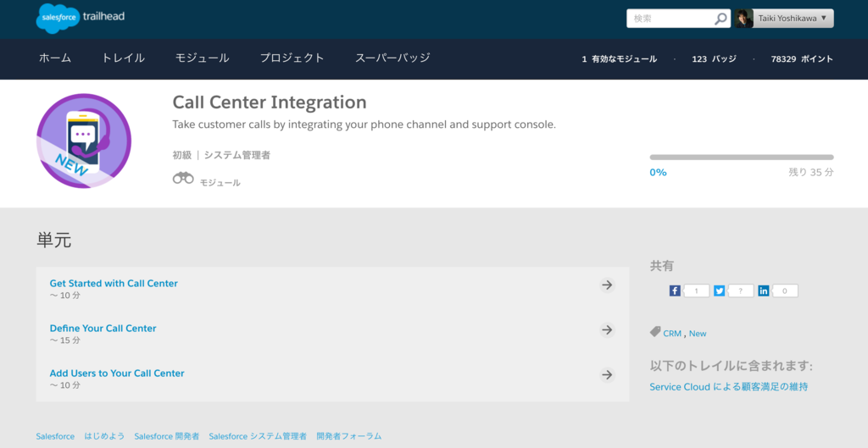Viewport: 868px width, 448px height.
Task: Open the ホーム menu item
Action: tap(55, 58)
